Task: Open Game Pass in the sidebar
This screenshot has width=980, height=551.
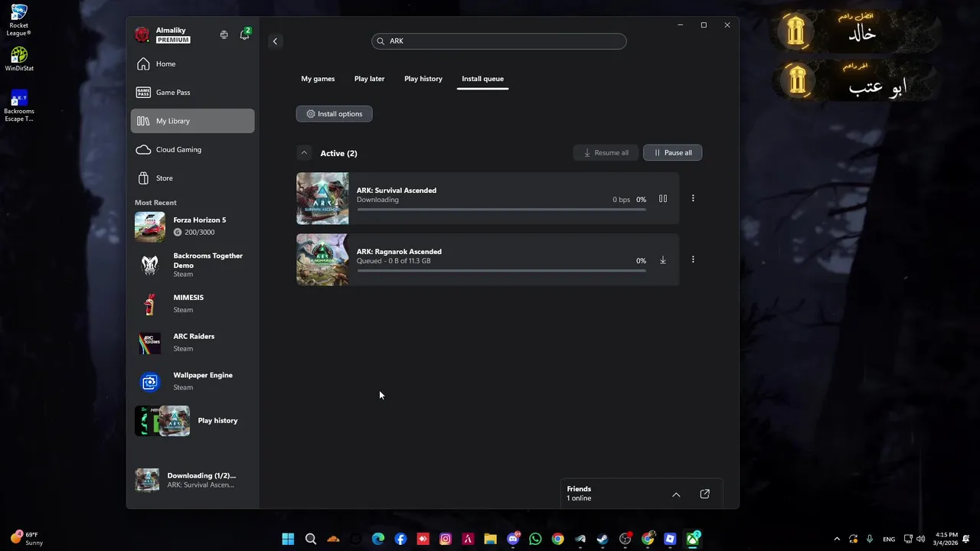Action: pos(192,93)
